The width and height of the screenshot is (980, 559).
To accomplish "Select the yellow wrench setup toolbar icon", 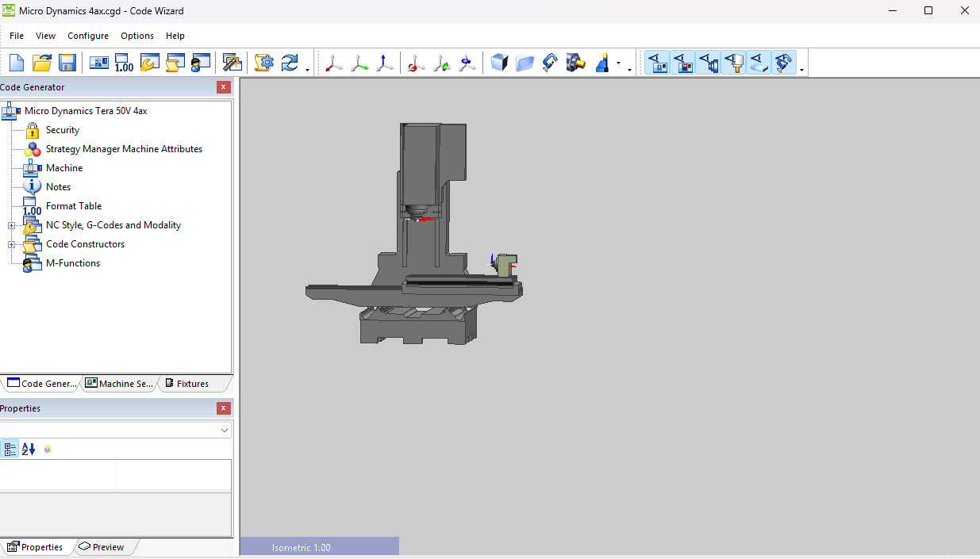I will pos(149,62).
